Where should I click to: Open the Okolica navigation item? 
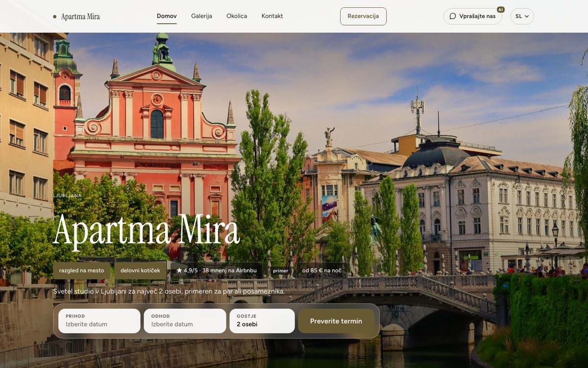(237, 16)
